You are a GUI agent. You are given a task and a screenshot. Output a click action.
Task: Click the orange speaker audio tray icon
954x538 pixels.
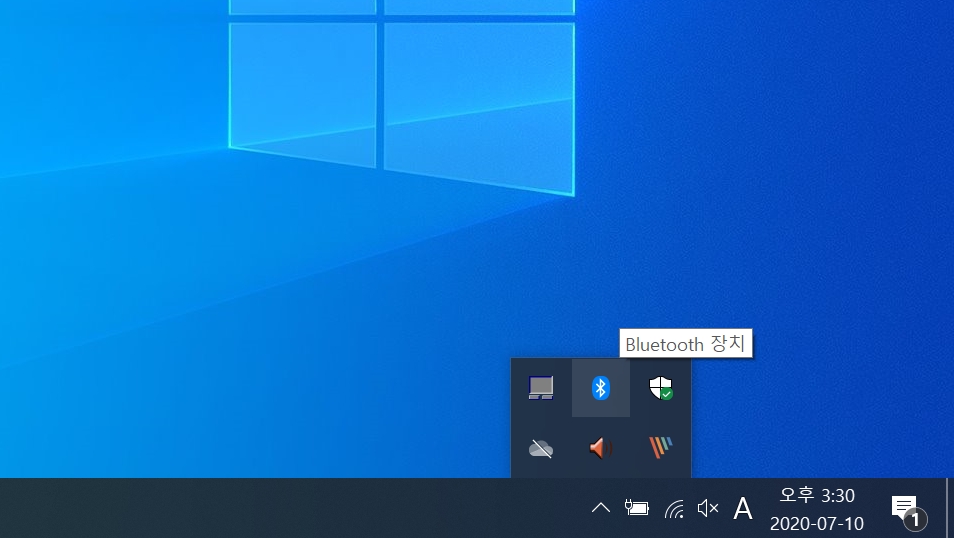coord(601,449)
